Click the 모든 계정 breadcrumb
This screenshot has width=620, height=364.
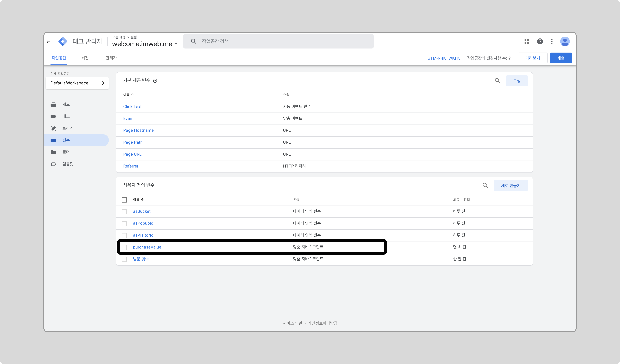pos(119,37)
